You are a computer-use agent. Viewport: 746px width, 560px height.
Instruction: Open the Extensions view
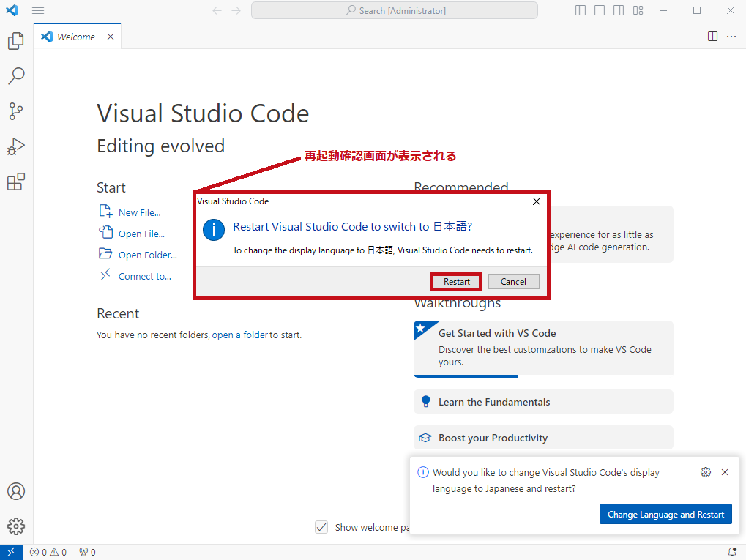16,182
